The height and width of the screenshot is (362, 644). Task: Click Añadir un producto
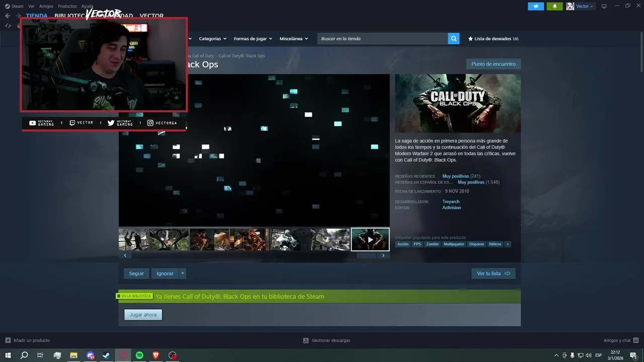pos(27,340)
